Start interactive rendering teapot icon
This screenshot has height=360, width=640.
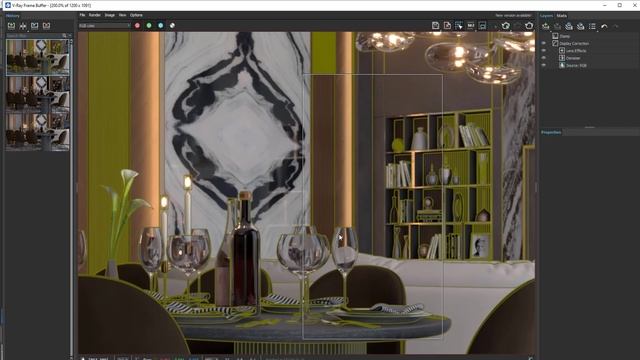click(506, 26)
